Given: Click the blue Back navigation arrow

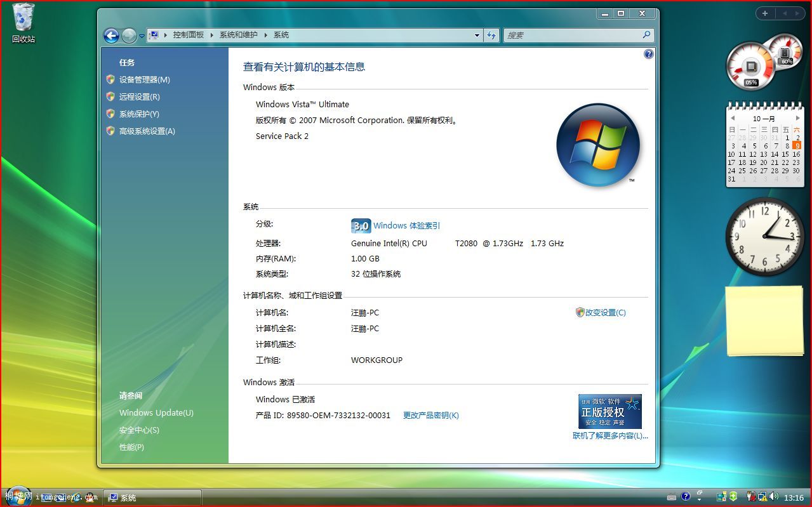Looking at the screenshot, I should tap(111, 36).
